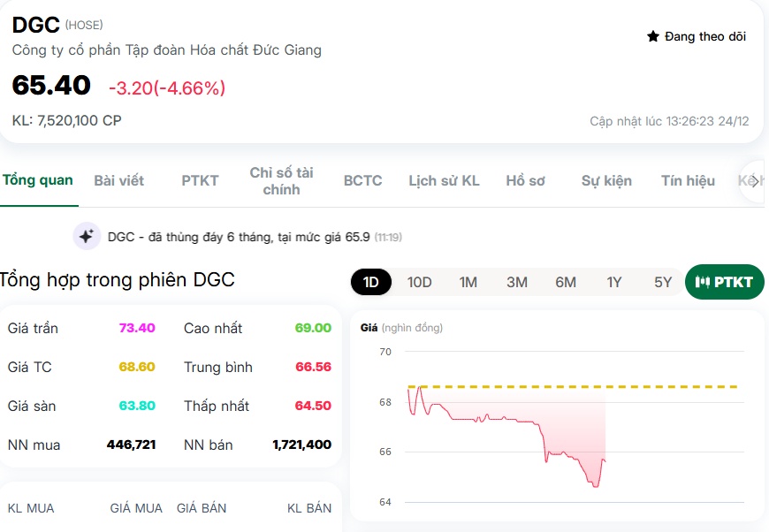Open the "Chi số tài chính" tab
Image resolution: width=769 pixels, height=532 pixels.
pos(281,179)
